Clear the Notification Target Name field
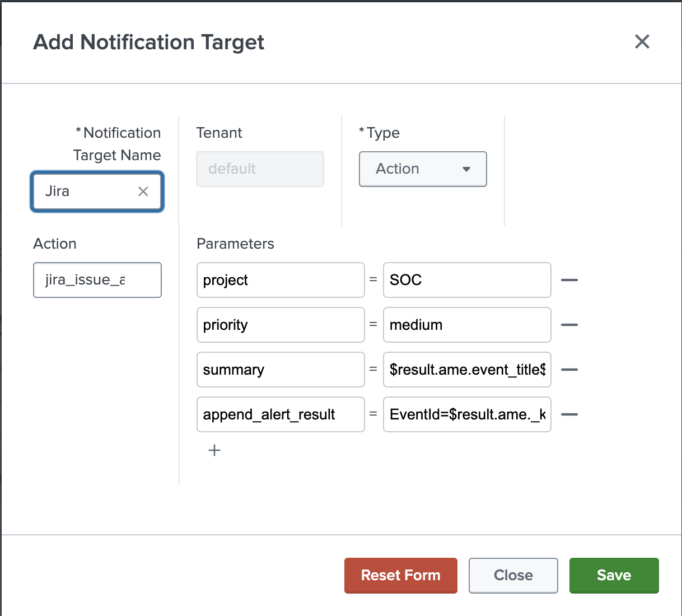 click(x=143, y=192)
